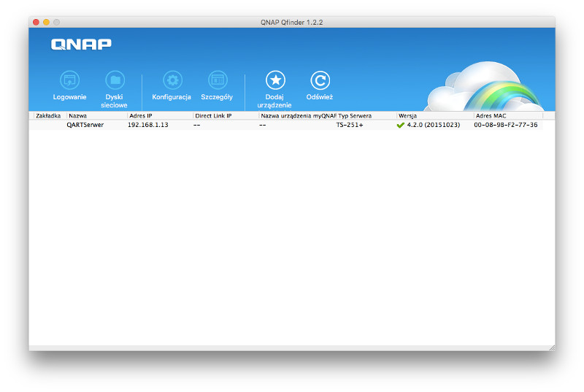Sort by Nazwa column header
The image size is (584, 392).
pos(97,116)
